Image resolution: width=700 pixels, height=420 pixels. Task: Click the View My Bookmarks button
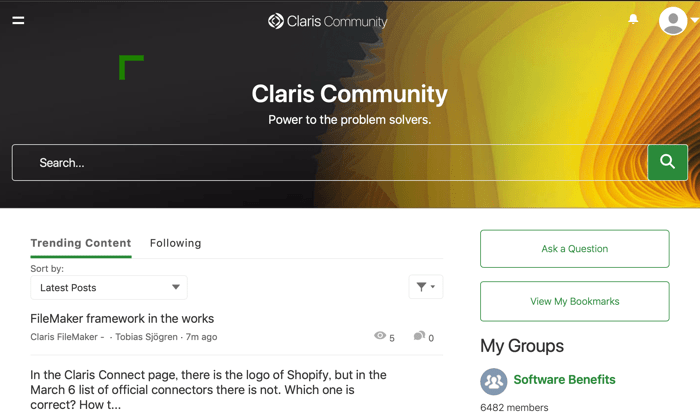click(x=575, y=301)
